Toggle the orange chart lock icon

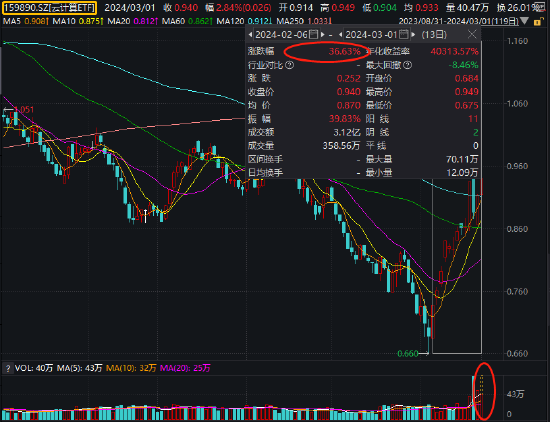tap(537, 22)
